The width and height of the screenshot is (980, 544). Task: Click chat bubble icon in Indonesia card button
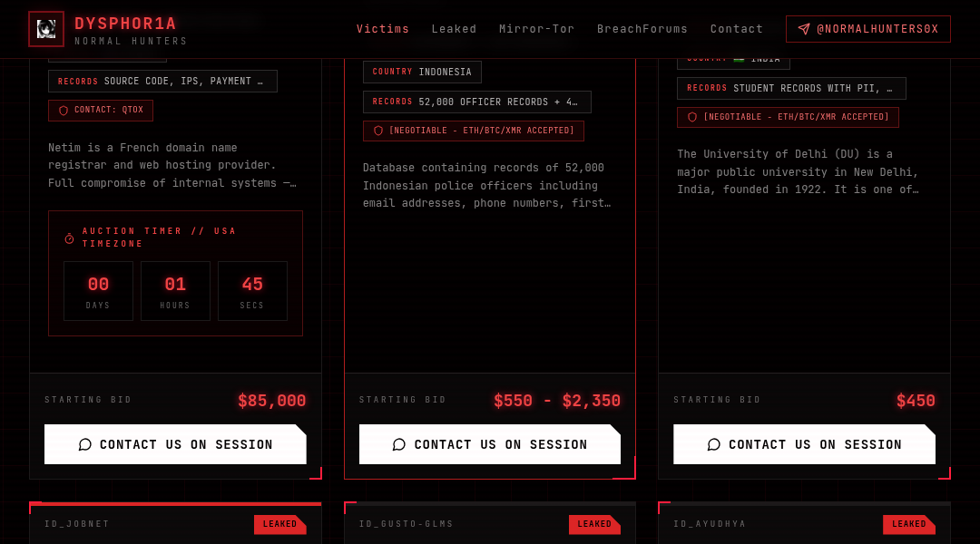398,444
